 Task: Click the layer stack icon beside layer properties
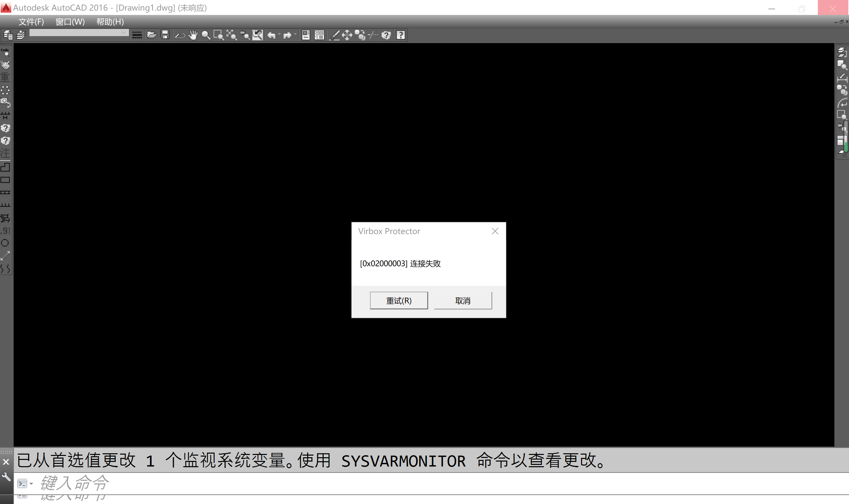pyautogui.click(x=21, y=35)
